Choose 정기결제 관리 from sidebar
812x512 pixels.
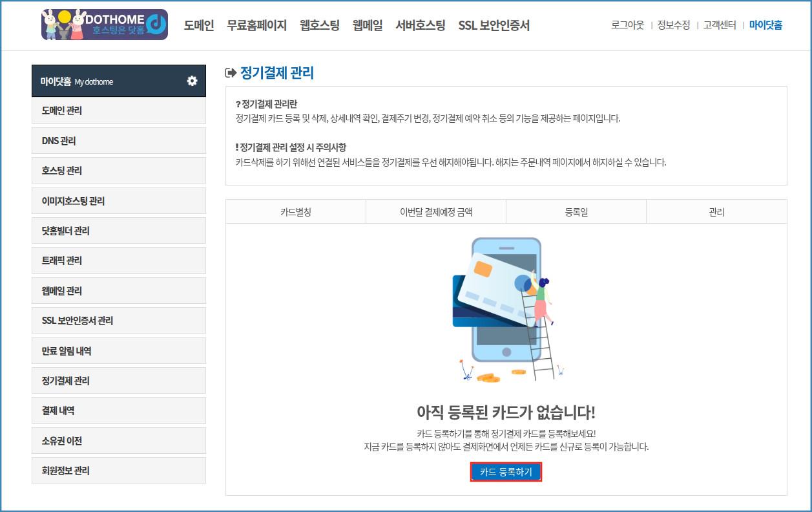coord(119,381)
